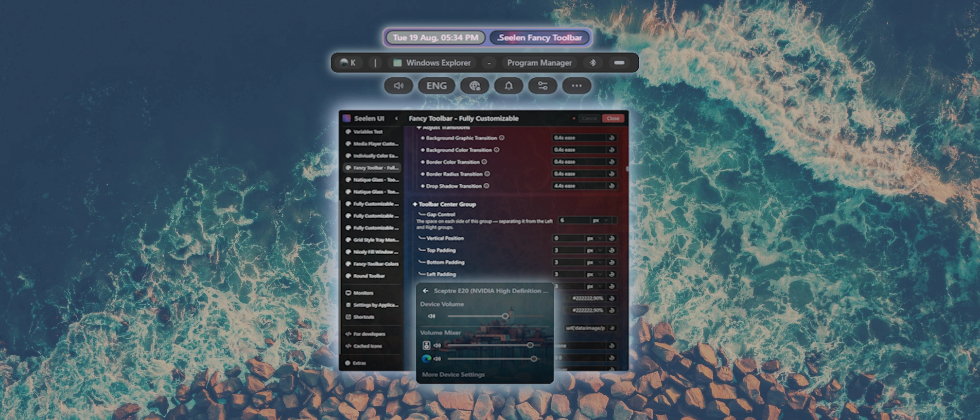
Task: Mute the Edge app in Volume Mixer
Action: (x=437, y=359)
